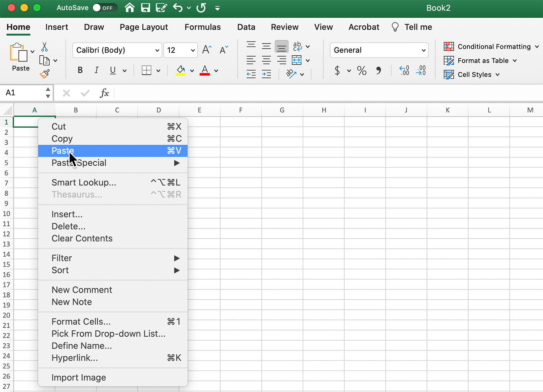Image resolution: width=543 pixels, height=392 pixels.
Task: Toggle the AutoSave switch
Action: click(x=104, y=8)
